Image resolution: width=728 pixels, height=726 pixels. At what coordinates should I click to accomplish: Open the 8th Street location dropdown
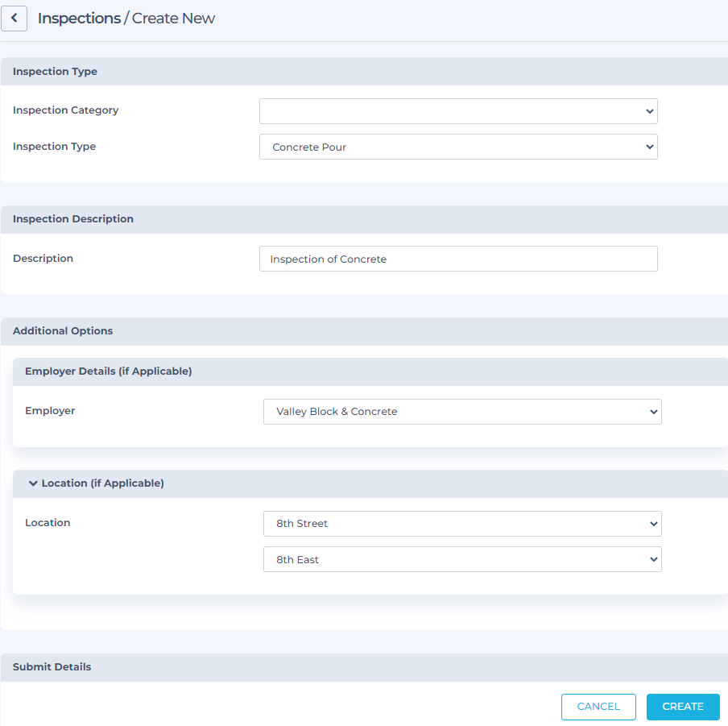point(461,524)
